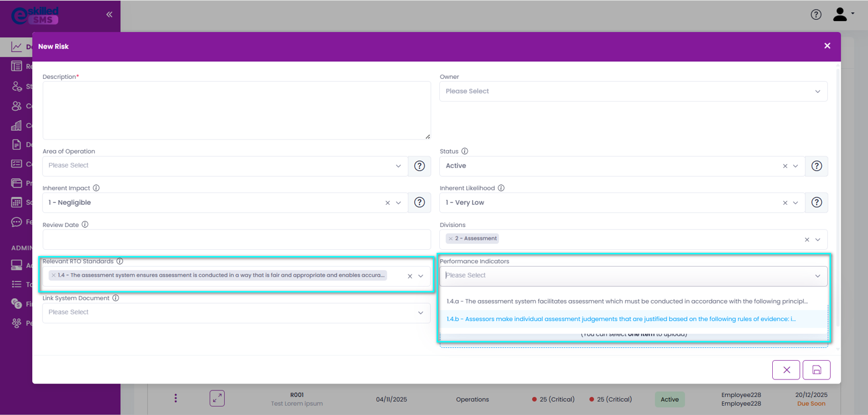Clear the Inherent Impact selection
Screen dimensions: 868x415
(x=387, y=203)
